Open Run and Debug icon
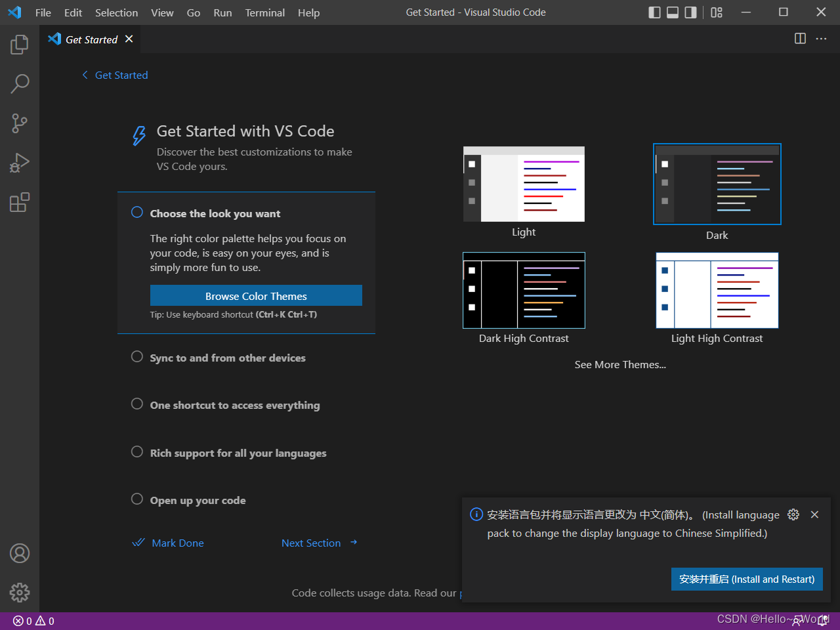The height and width of the screenshot is (630, 840). pyautogui.click(x=19, y=163)
